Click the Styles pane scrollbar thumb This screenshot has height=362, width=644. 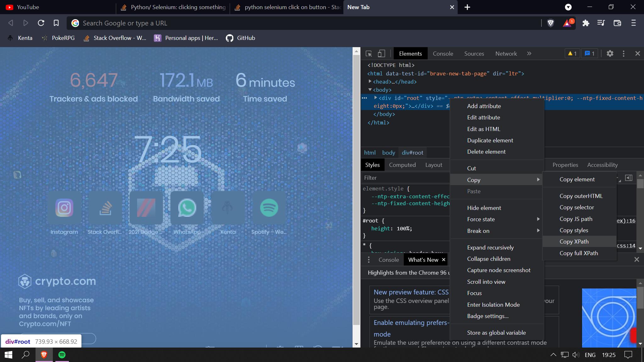[x=640, y=183]
